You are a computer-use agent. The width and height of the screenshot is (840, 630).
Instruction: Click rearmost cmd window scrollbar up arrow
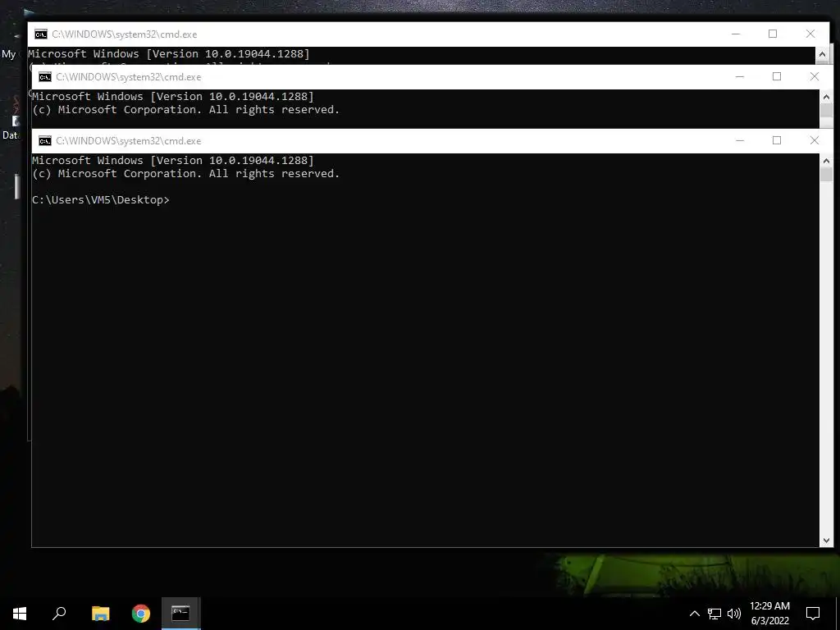point(822,54)
